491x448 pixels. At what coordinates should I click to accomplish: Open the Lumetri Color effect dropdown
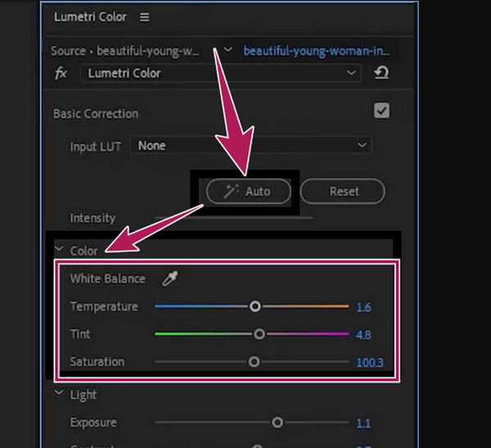(x=220, y=74)
